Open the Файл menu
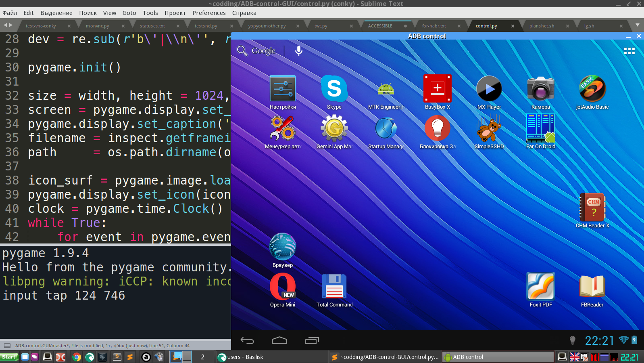The image size is (644, 363). 10,13
